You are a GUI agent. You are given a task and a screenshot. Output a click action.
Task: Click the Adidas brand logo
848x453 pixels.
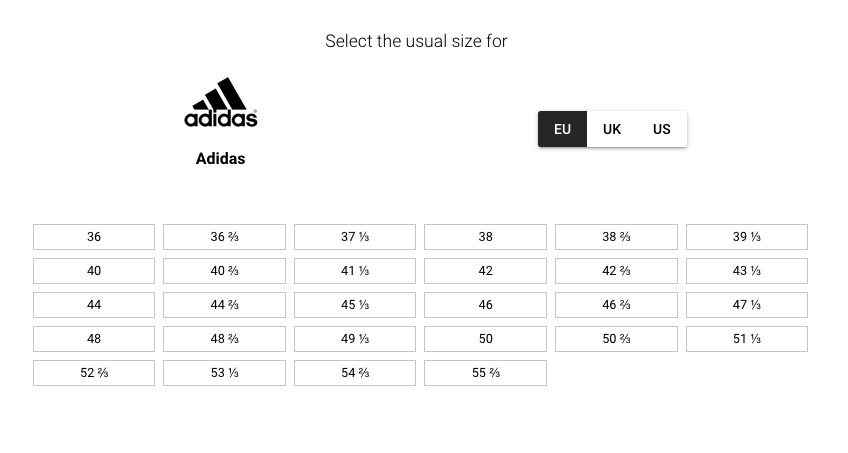tap(221, 103)
